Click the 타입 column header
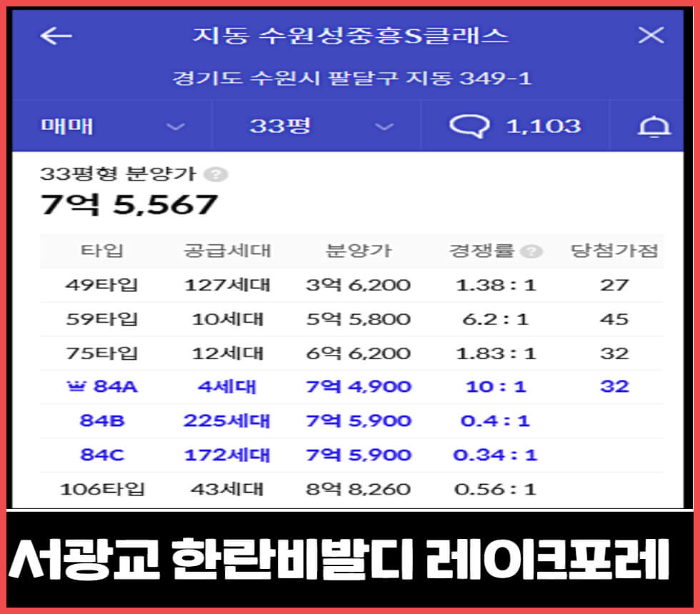The image size is (700, 614). click(101, 251)
